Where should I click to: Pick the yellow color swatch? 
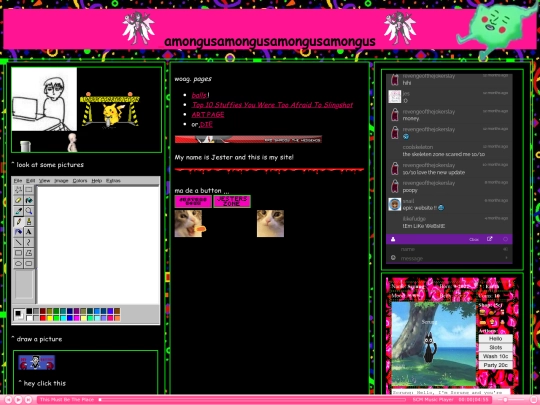(50, 318)
